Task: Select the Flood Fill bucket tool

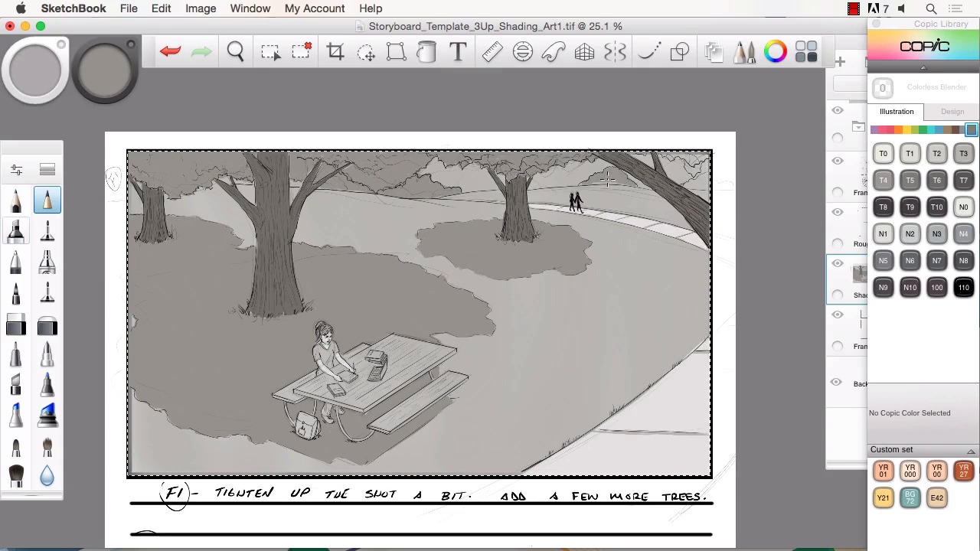Action: (x=426, y=51)
